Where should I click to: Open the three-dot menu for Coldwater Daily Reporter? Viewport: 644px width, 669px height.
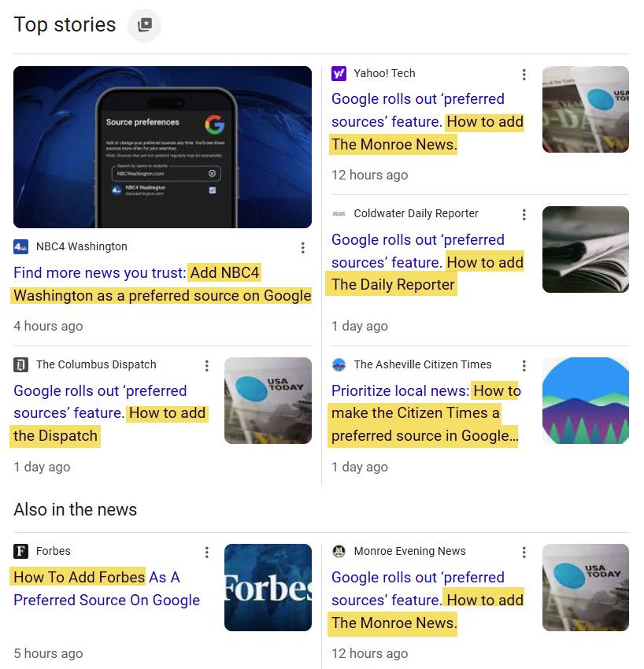524,215
